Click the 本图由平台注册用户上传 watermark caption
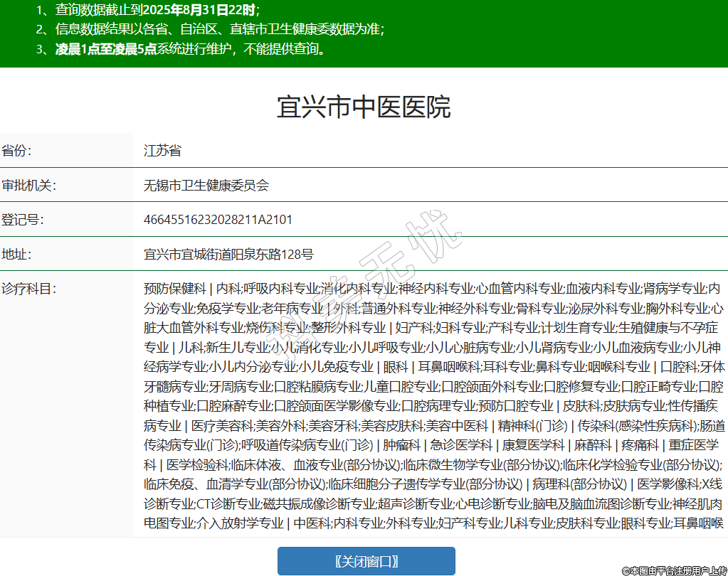Image resolution: width=728 pixels, height=576 pixels. tap(674, 570)
